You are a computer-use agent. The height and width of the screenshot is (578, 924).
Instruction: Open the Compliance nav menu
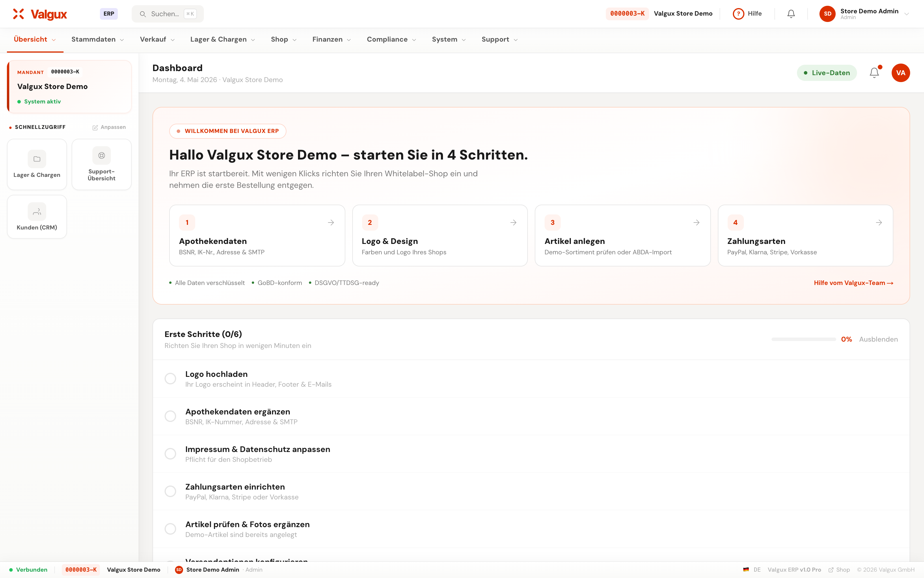391,39
